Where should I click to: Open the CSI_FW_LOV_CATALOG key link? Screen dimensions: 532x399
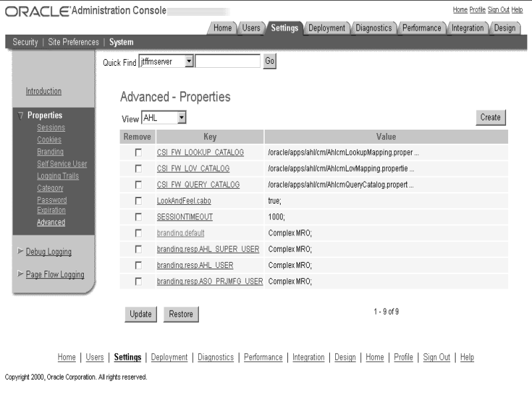pyautogui.click(x=193, y=168)
